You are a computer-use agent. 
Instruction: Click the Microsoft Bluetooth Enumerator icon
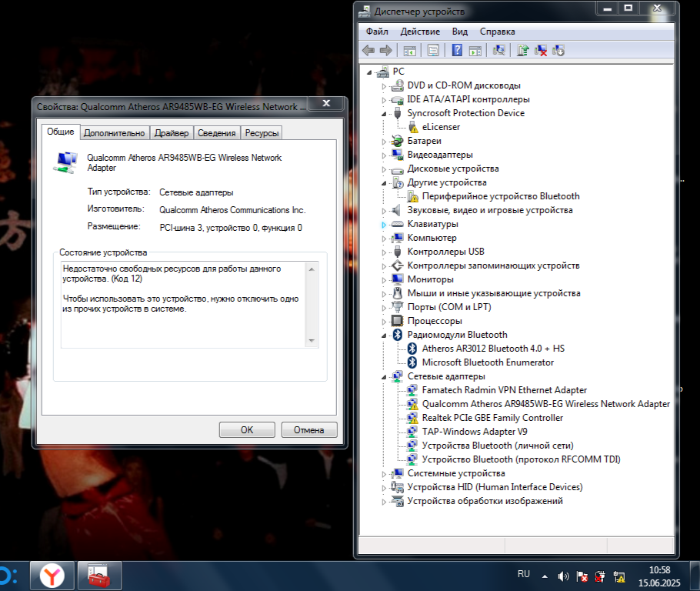(x=412, y=362)
